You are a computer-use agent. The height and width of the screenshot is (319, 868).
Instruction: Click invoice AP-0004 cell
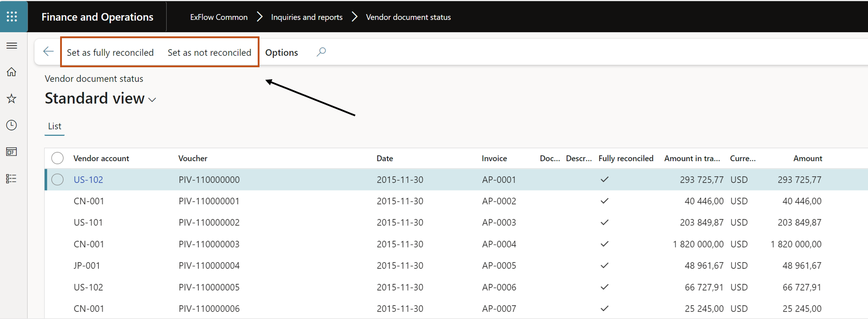[499, 244]
